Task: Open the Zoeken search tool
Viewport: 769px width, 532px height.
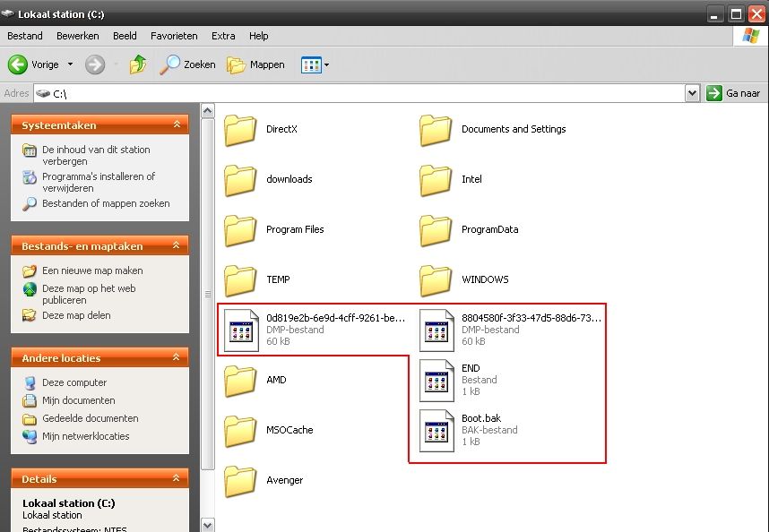Action: pyautogui.click(x=188, y=64)
